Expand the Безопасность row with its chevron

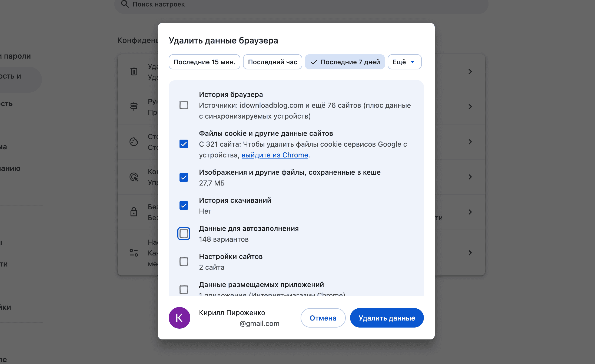click(470, 212)
